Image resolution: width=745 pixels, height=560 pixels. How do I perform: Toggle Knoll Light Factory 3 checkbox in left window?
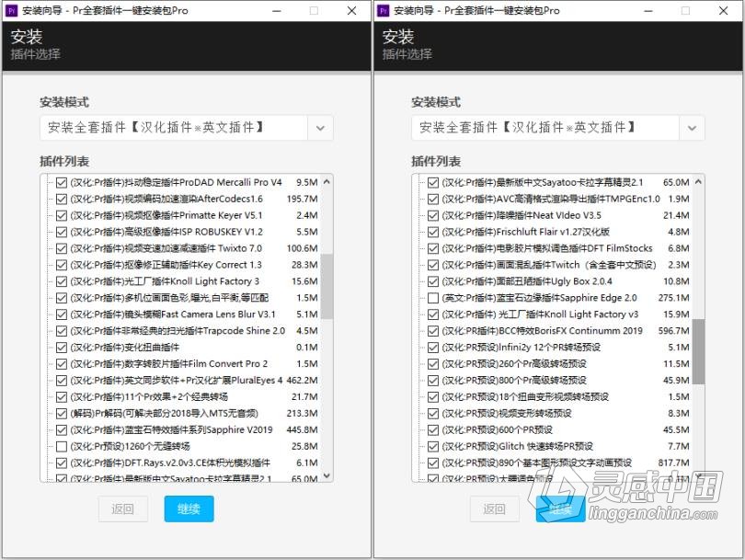pyautogui.click(x=62, y=281)
